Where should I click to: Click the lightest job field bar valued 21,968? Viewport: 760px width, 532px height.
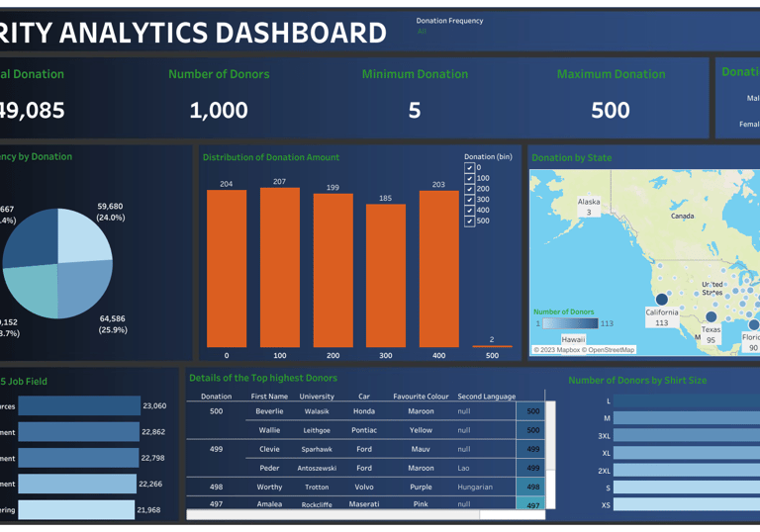76,509
